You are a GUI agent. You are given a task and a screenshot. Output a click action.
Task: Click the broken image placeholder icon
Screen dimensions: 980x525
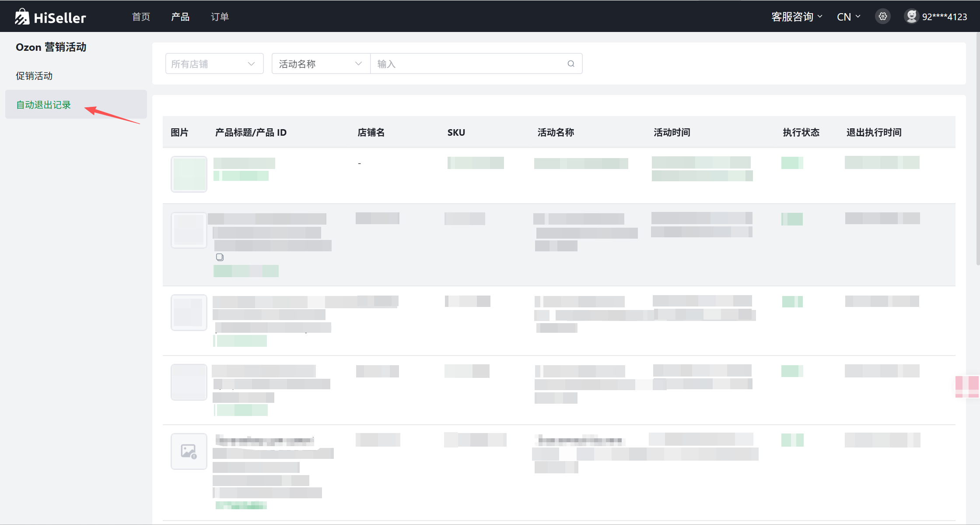click(189, 451)
